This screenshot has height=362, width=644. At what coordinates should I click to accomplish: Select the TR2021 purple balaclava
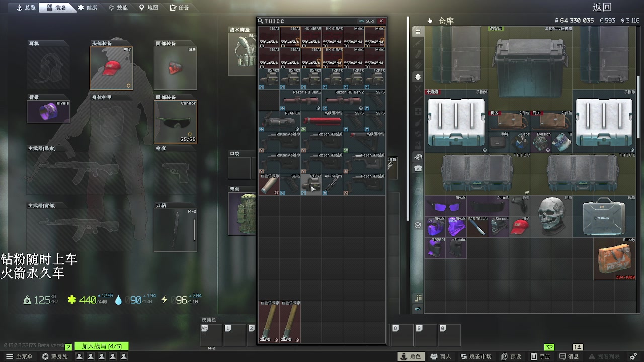click(x=435, y=248)
